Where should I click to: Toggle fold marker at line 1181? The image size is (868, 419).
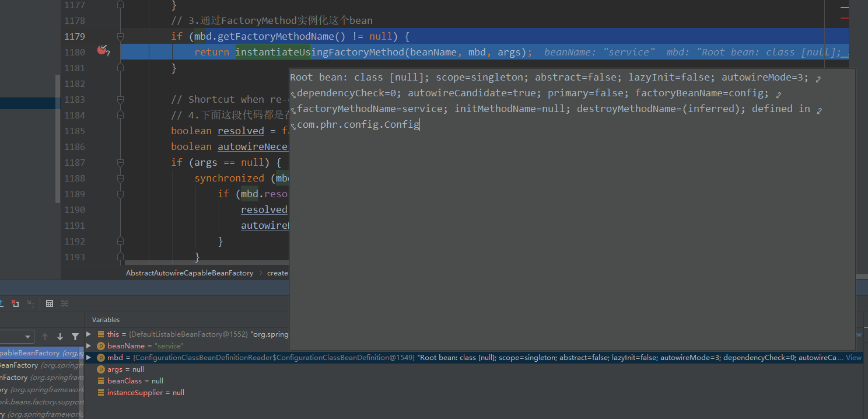click(x=120, y=68)
